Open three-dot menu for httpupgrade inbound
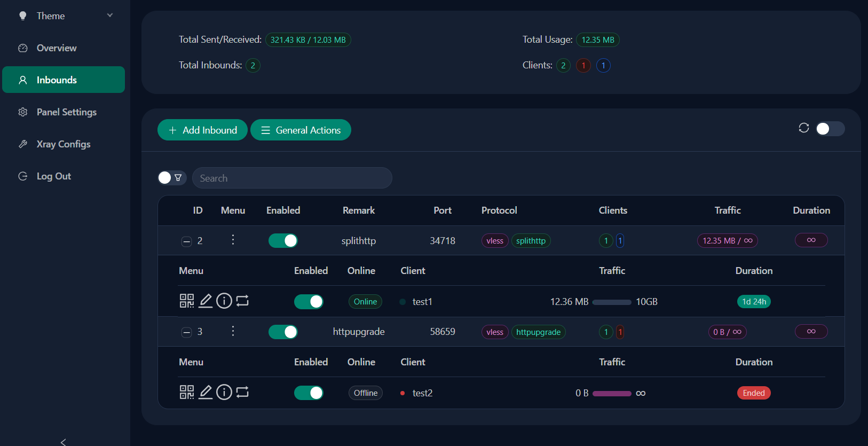This screenshot has width=868, height=446. pos(233,332)
